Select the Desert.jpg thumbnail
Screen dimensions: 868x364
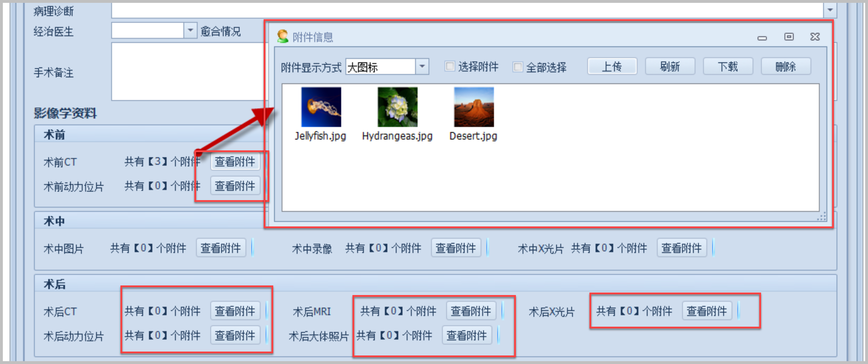pos(474,107)
